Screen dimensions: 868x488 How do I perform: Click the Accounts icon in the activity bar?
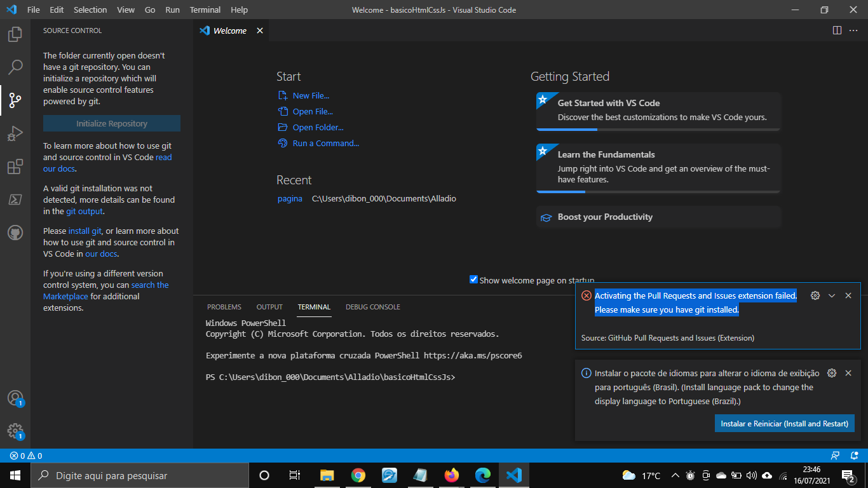tap(15, 397)
